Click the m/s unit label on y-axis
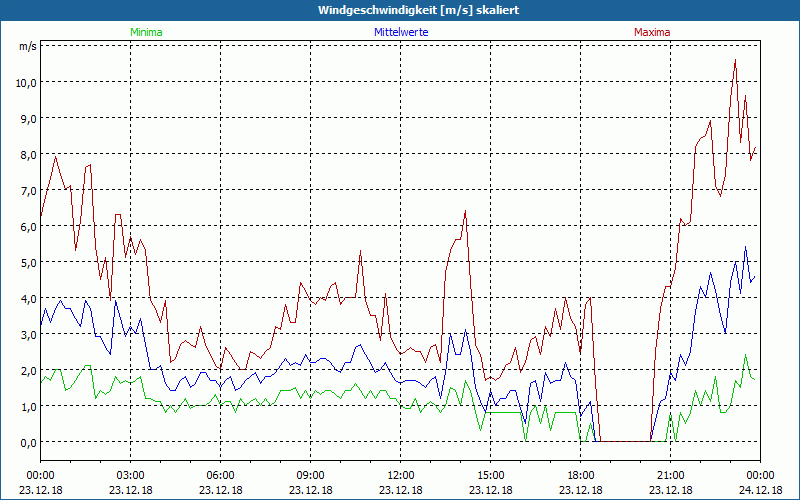The height and width of the screenshot is (500, 800). [x=28, y=46]
